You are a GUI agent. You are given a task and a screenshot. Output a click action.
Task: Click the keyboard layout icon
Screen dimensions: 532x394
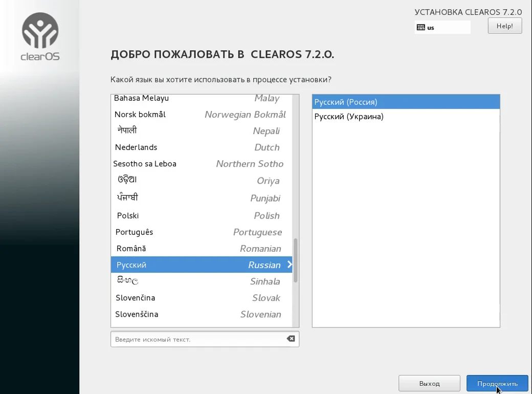(420, 28)
